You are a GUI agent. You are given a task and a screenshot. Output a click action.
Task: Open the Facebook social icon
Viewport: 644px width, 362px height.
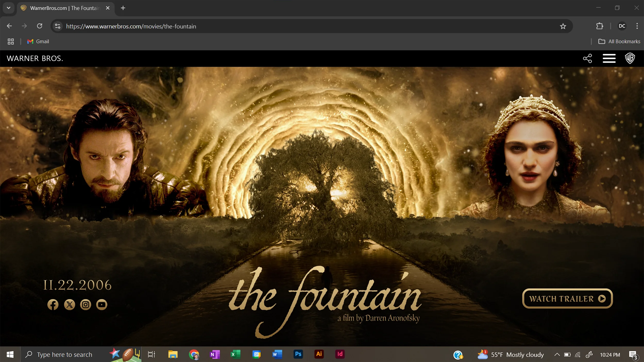tap(53, 305)
